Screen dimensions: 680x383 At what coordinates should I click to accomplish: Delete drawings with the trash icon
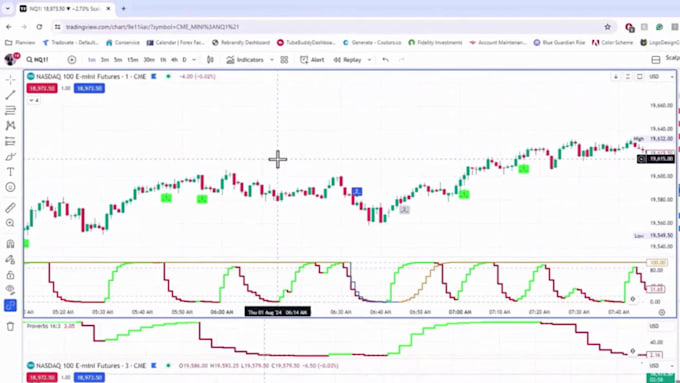[10, 326]
